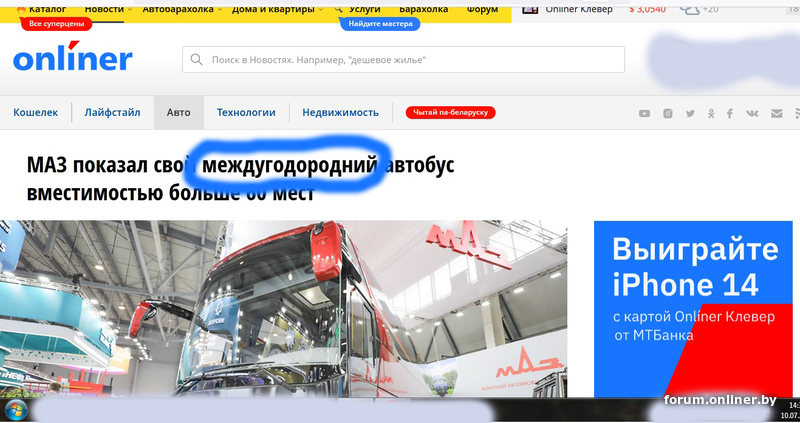
Task: Open the Windows Start button
Action: click(x=14, y=411)
